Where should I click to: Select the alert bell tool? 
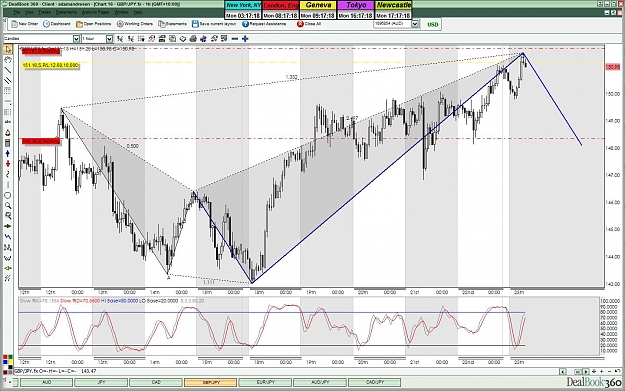tap(8, 133)
